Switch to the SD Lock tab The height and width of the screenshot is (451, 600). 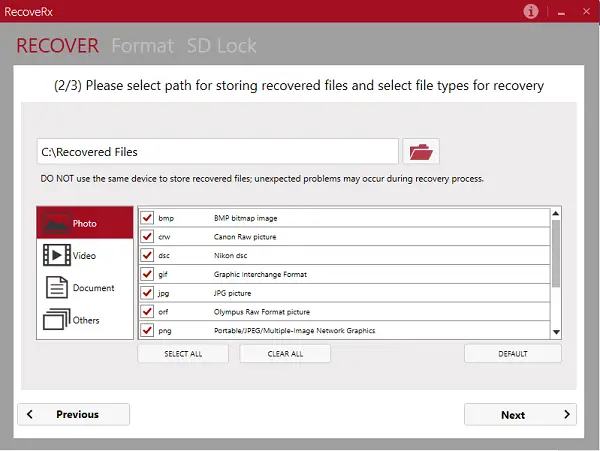click(222, 46)
